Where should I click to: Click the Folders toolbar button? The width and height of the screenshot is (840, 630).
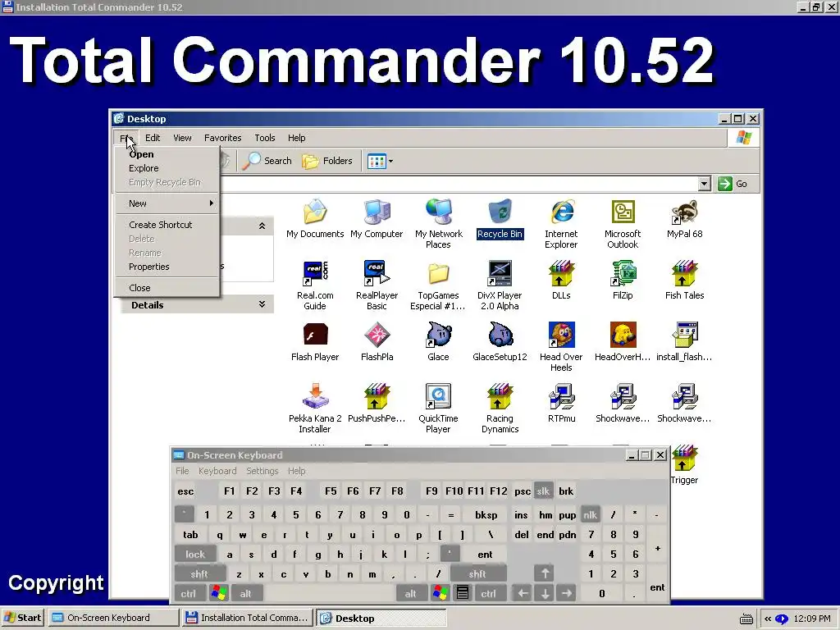click(327, 161)
